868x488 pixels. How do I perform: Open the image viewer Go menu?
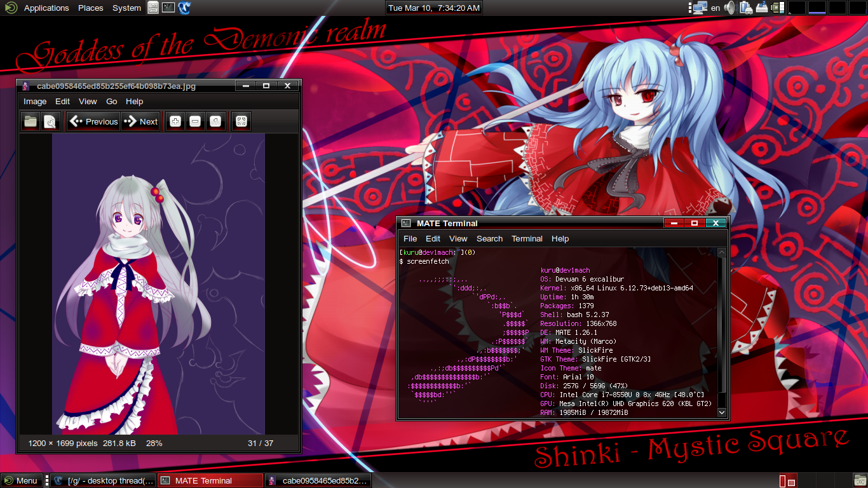pyautogui.click(x=112, y=101)
